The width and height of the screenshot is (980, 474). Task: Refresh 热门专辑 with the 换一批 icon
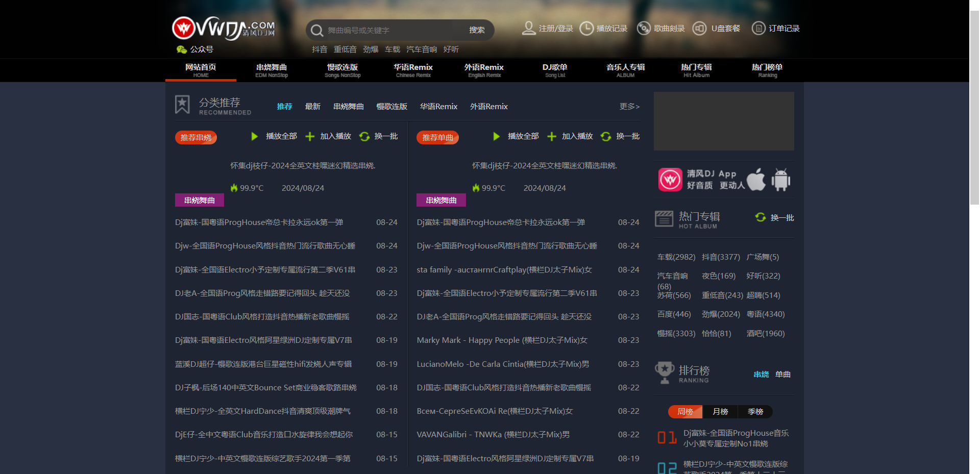click(x=760, y=217)
